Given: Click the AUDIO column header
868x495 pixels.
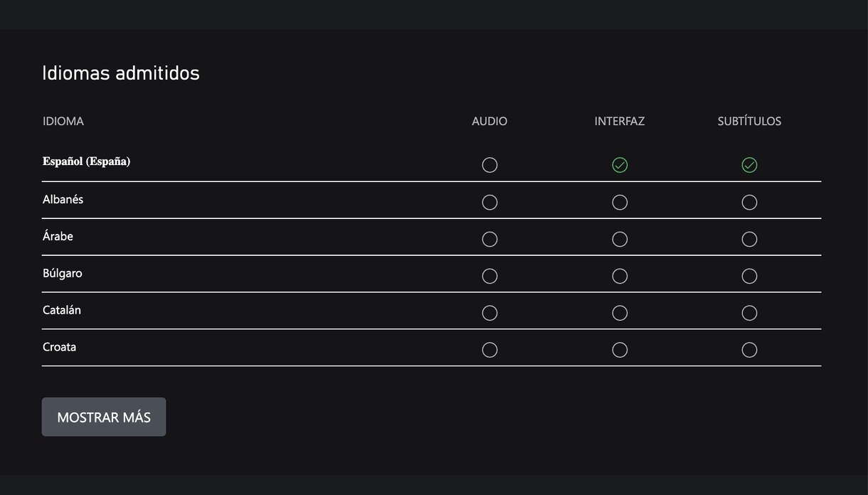Looking at the screenshot, I should pyautogui.click(x=489, y=122).
